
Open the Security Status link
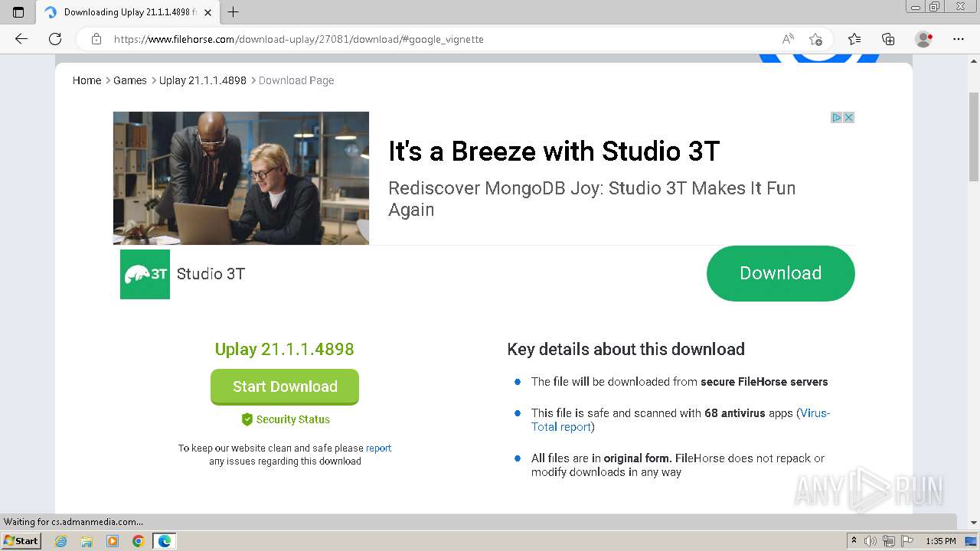(292, 419)
